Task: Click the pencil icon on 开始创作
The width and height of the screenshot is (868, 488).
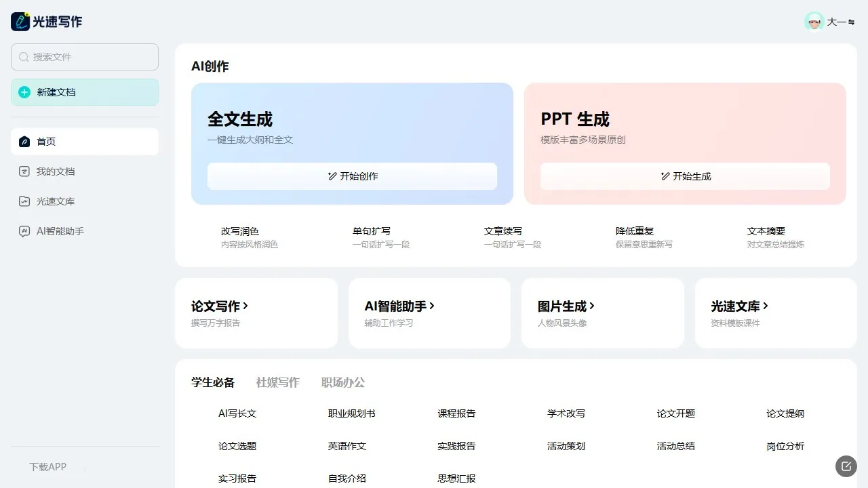Action: (x=332, y=176)
